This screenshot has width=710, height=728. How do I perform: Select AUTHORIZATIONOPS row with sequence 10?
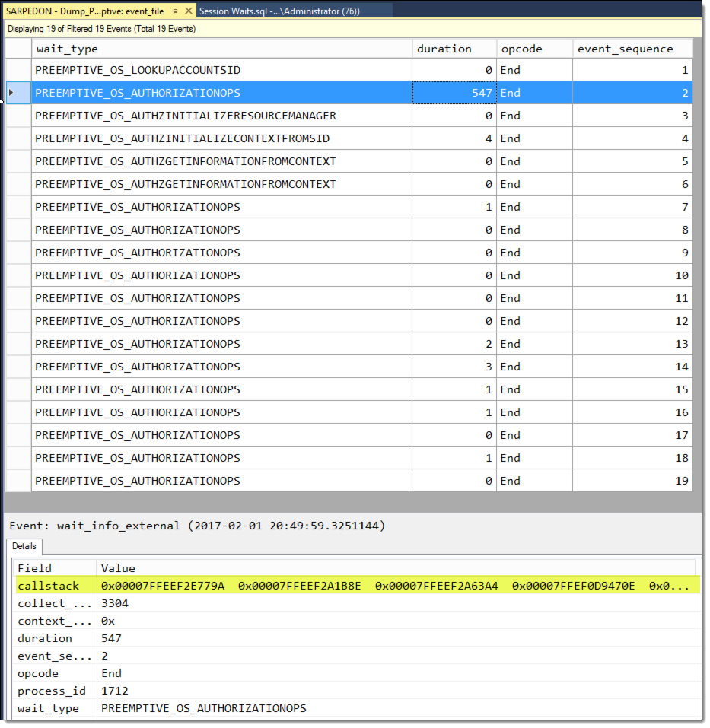click(x=349, y=275)
